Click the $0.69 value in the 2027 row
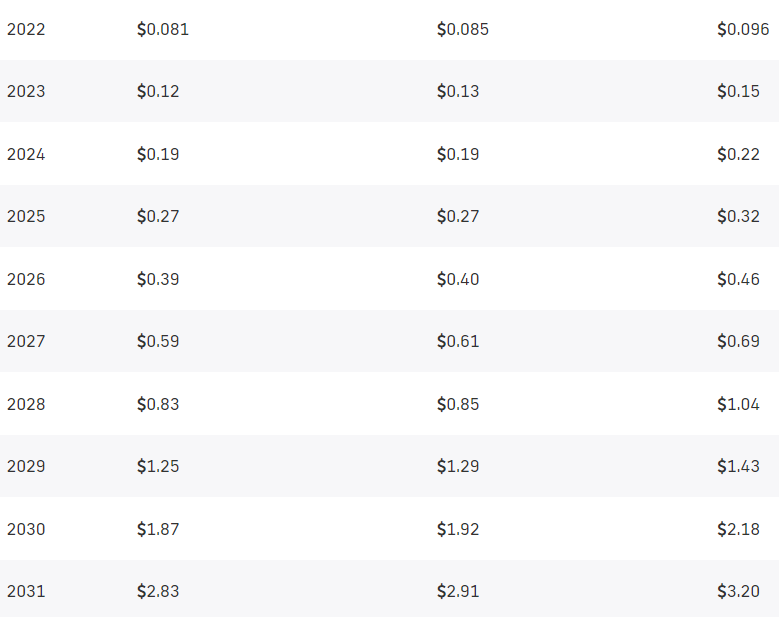 pyautogui.click(x=738, y=341)
